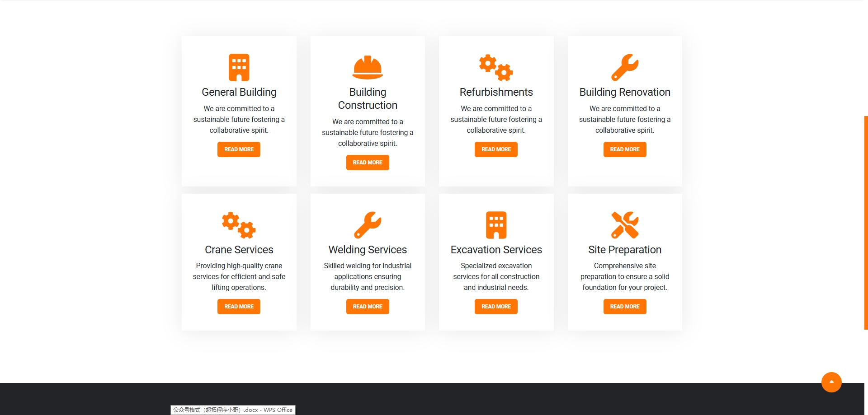Image resolution: width=868 pixels, height=415 pixels.
Task: Click the Excavation Services heading
Action: [x=496, y=250]
